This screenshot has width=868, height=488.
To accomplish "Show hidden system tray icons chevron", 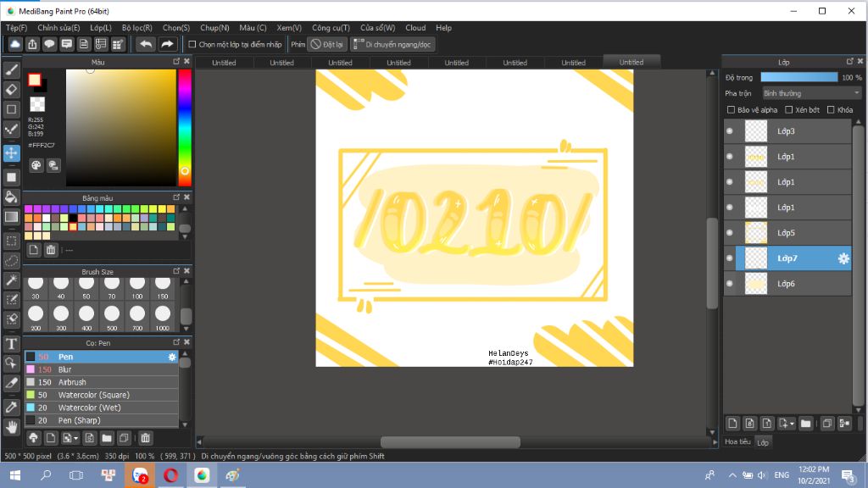I will (732, 475).
